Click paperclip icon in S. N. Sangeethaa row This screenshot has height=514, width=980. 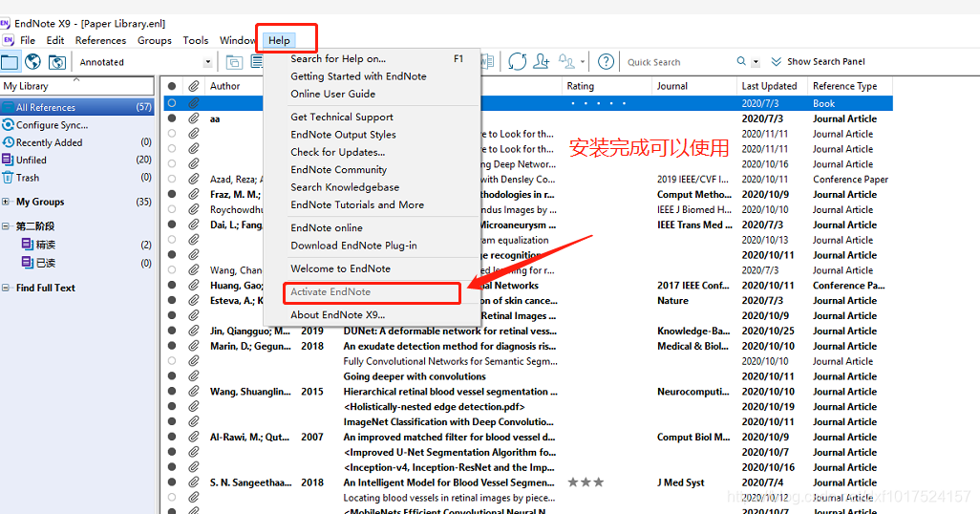(194, 482)
